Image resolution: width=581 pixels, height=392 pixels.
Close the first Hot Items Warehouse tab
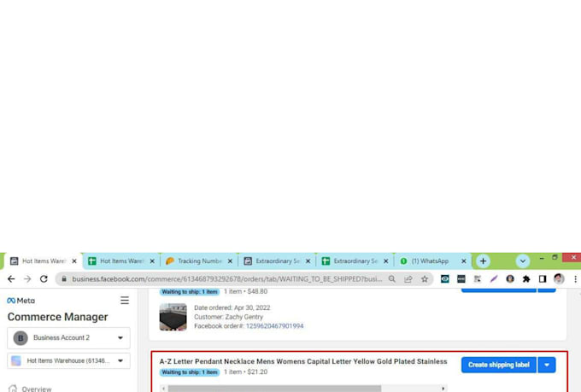[x=74, y=261]
